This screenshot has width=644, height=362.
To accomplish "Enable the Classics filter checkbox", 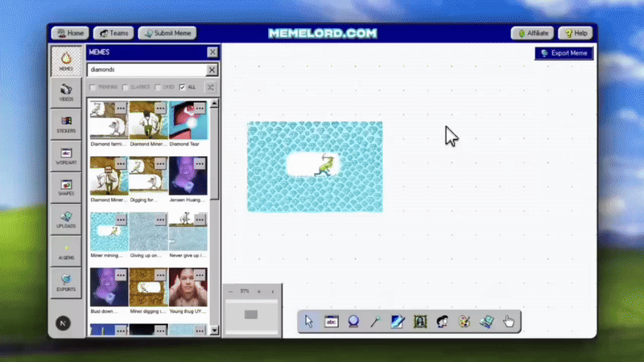I will pyautogui.click(x=126, y=87).
